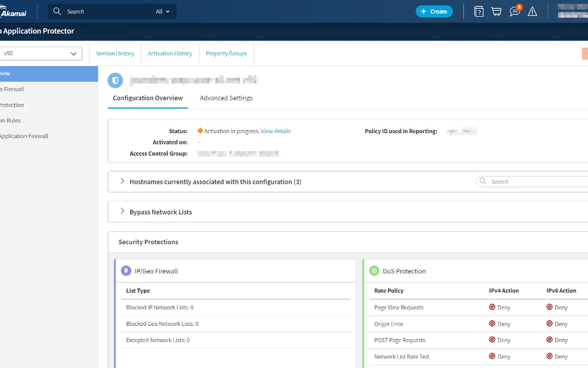
Task: Switch to the Configuration Overview tab
Action: pyautogui.click(x=148, y=98)
